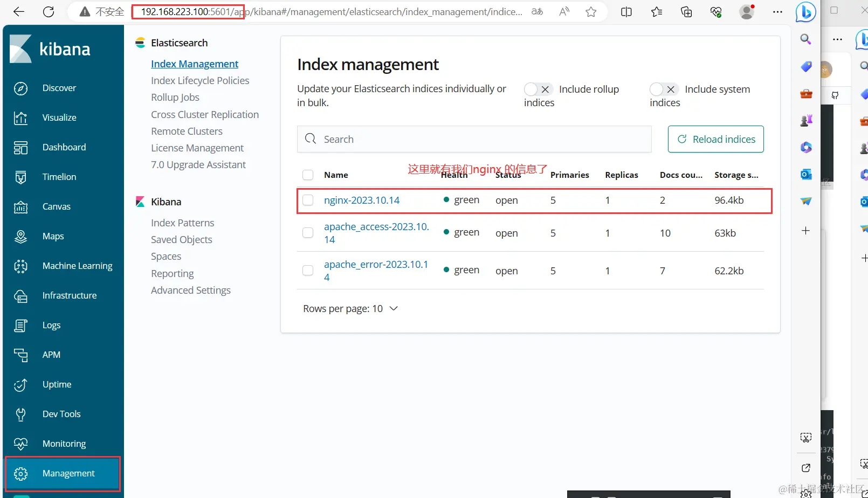This screenshot has height=498, width=868.
Task: Open Rollup Jobs
Action: [x=175, y=97]
